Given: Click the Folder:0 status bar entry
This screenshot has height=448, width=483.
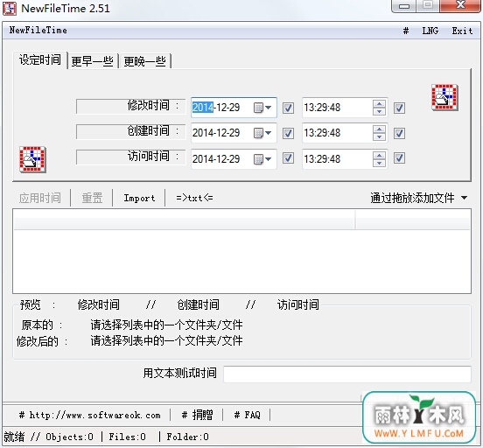Looking at the screenshot, I should pos(187,437).
